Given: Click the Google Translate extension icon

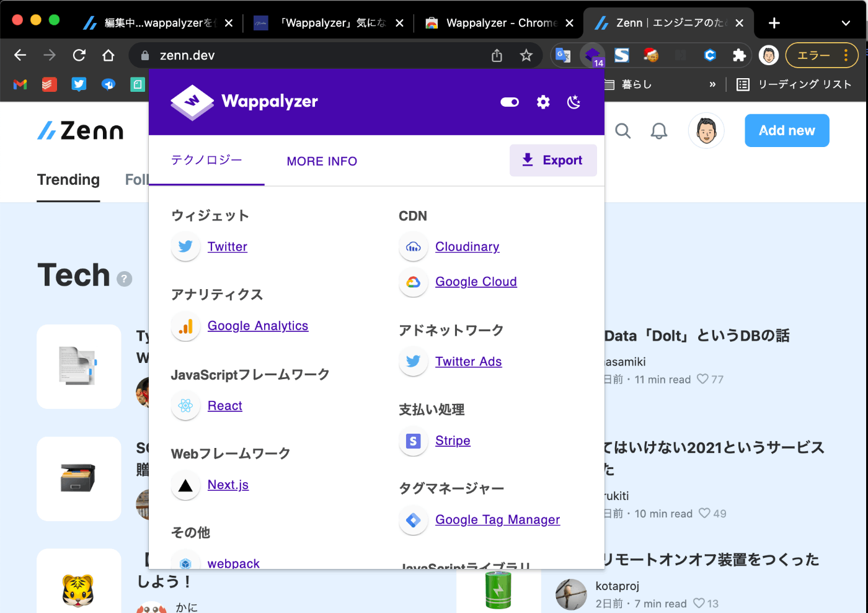Looking at the screenshot, I should (x=563, y=55).
